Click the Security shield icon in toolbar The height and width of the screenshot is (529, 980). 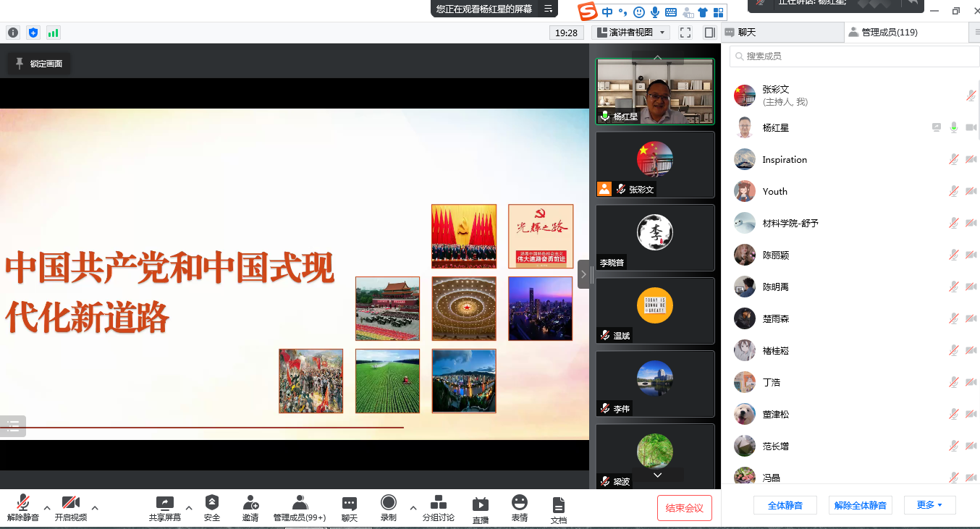point(211,503)
